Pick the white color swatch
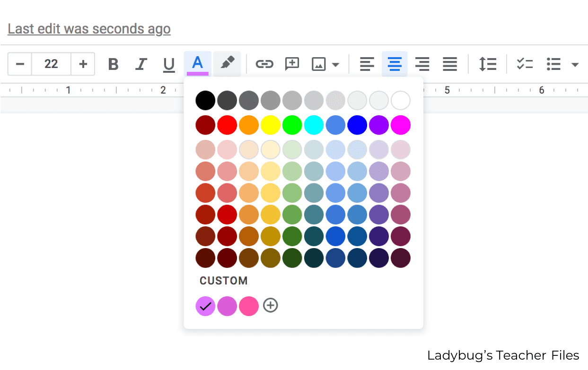Viewport: 588px width, 370px height. point(401,101)
